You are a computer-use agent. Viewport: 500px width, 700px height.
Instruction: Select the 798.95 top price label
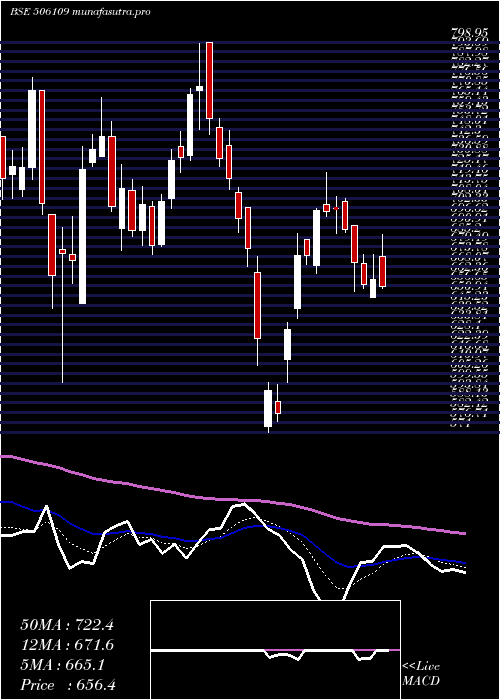click(x=472, y=33)
